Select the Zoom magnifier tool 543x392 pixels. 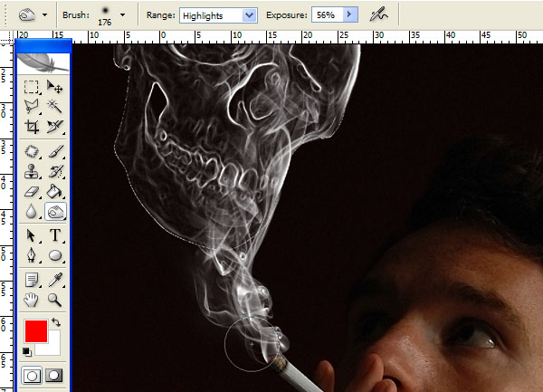(54, 300)
